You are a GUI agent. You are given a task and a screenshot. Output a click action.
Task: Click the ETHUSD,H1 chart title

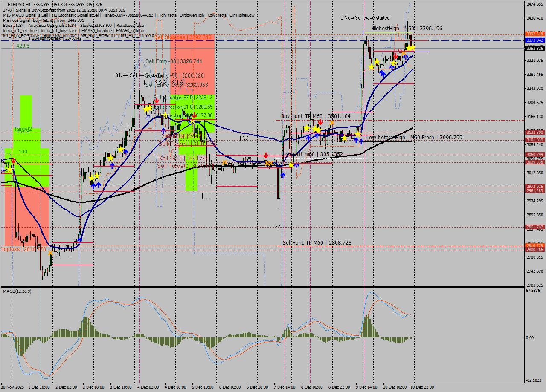point(19,4)
